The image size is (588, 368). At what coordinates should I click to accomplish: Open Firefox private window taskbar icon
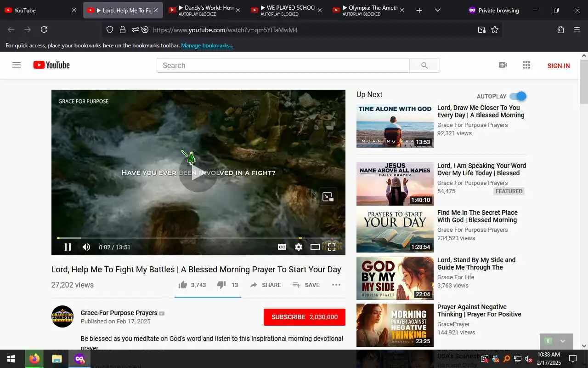point(79,359)
